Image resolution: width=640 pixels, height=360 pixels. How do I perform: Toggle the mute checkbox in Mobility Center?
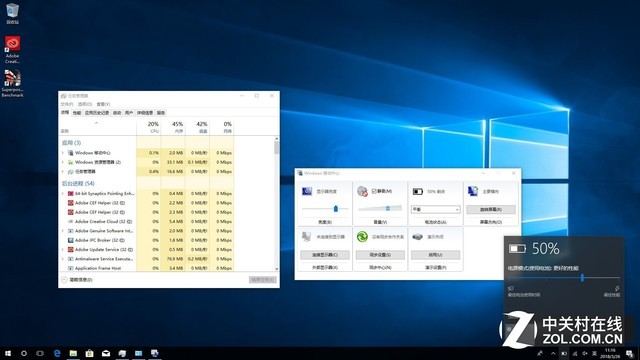(374, 191)
